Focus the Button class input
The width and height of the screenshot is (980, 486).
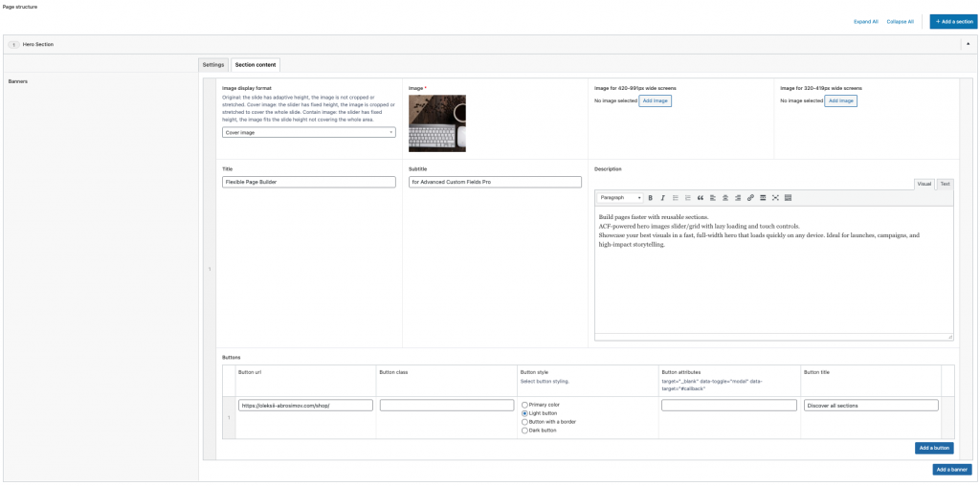click(x=447, y=406)
